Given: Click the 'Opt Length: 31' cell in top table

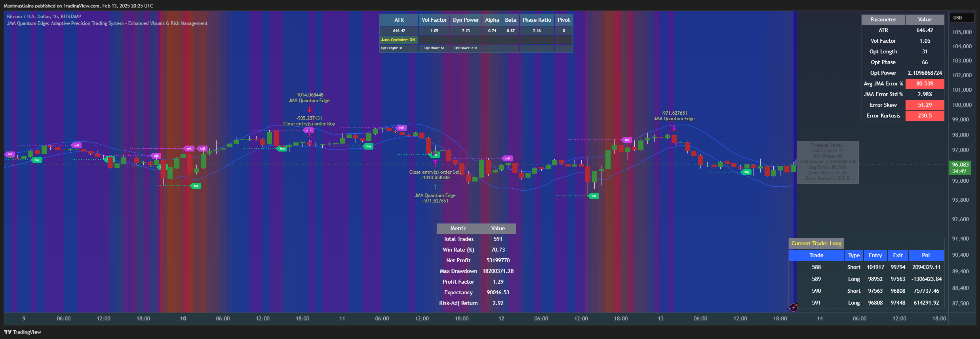Looking at the screenshot, I should pos(398,48).
